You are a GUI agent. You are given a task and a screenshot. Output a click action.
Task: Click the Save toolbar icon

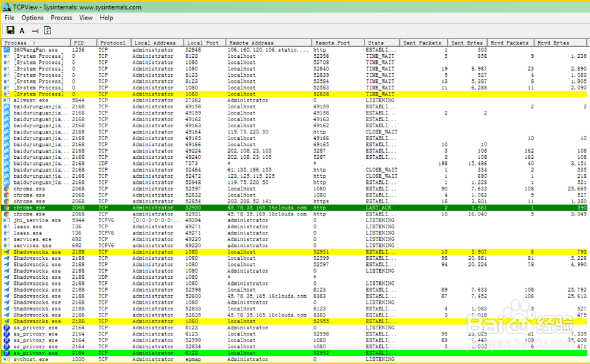pos(10,30)
